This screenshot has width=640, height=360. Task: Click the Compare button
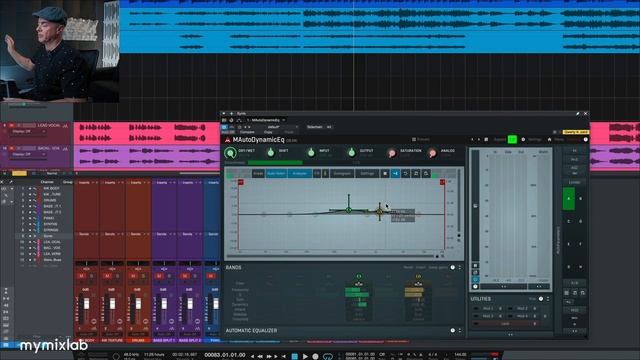(247, 132)
